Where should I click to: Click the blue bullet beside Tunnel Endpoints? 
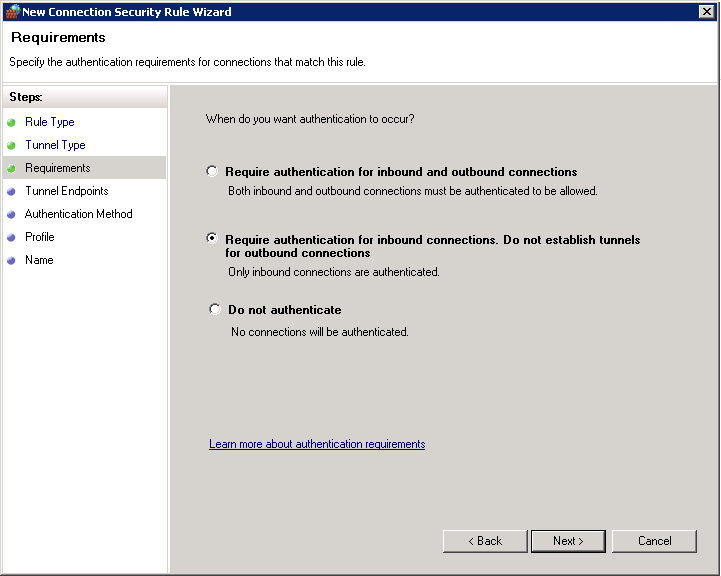[11, 191]
